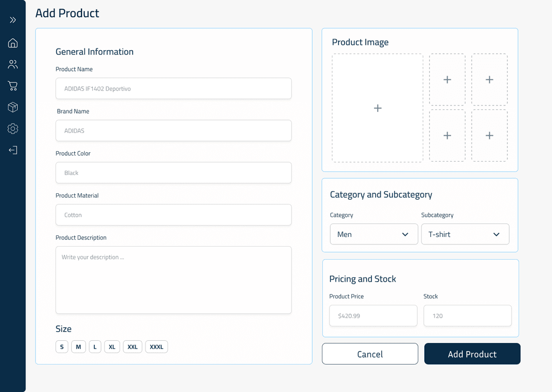Toggle size XXXL option

tap(156, 347)
